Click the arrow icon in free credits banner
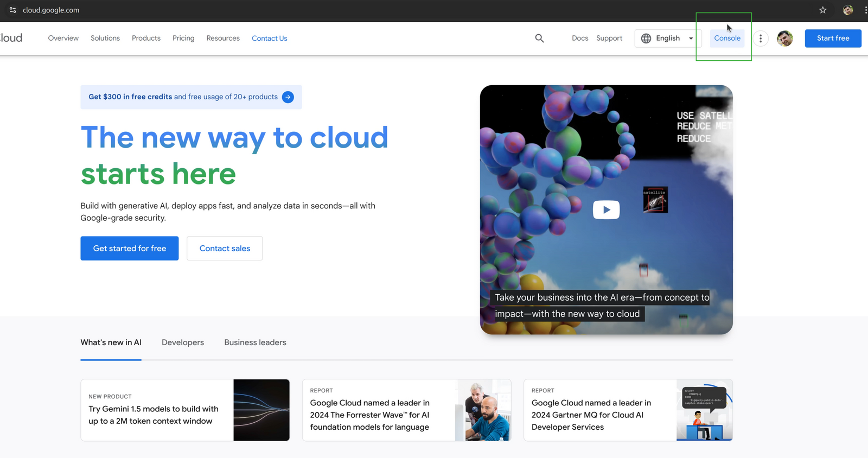Screen dimensions: 868x458 (x=288, y=97)
